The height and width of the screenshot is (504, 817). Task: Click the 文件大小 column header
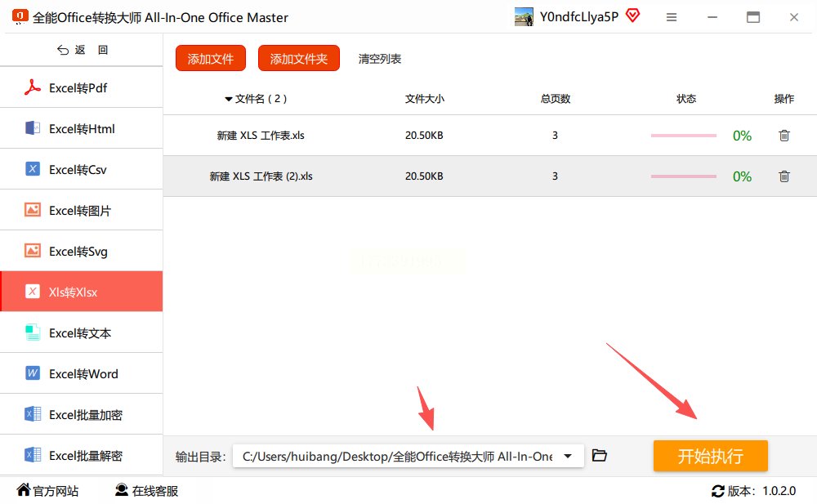(x=425, y=99)
